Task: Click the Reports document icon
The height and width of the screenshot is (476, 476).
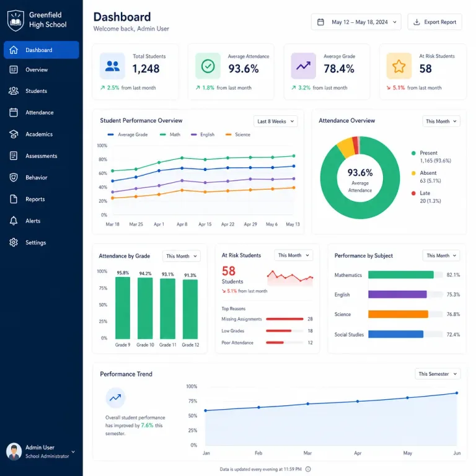Action: 14,199
